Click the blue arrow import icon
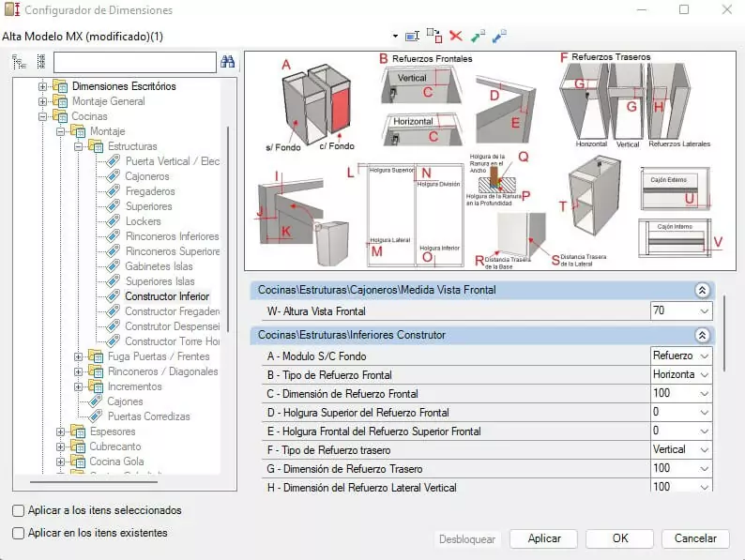The image size is (745, 560). click(x=499, y=36)
